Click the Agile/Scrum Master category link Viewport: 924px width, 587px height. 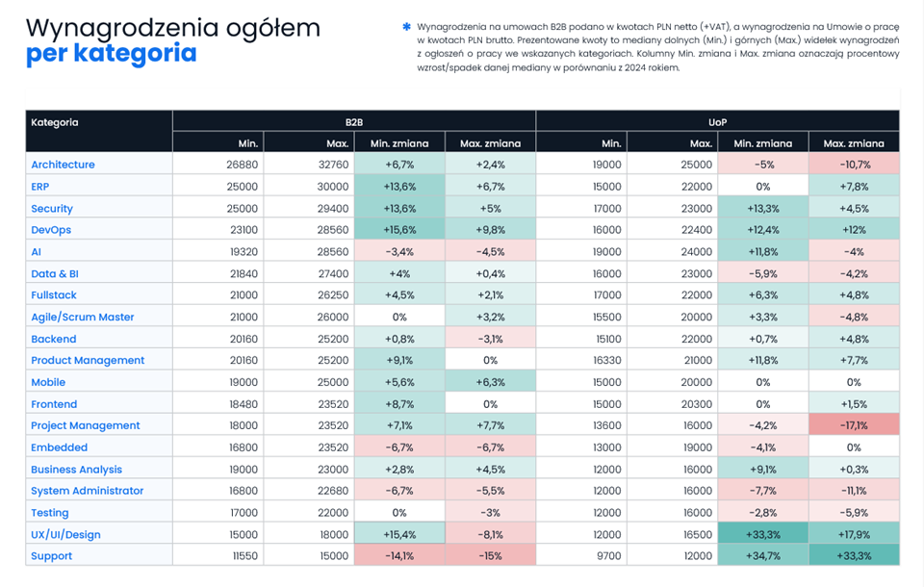tap(83, 317)
